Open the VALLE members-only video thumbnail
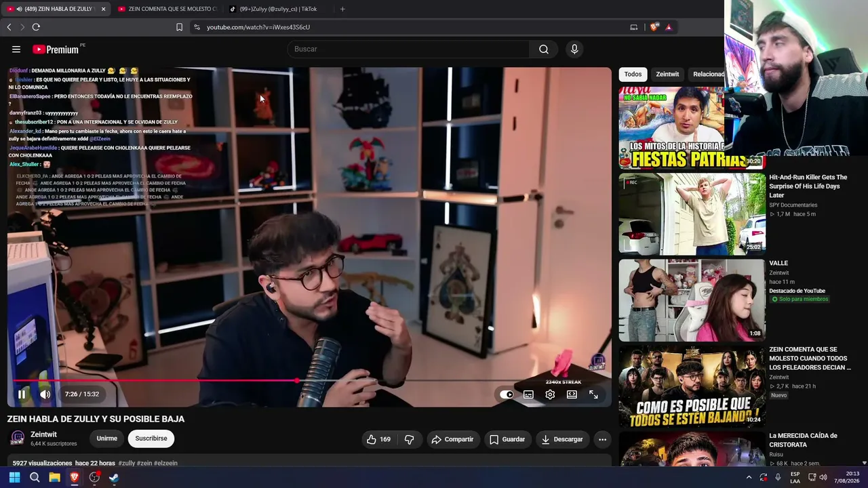The height and width of the screenshot is (488, 868). pos(692,300)
